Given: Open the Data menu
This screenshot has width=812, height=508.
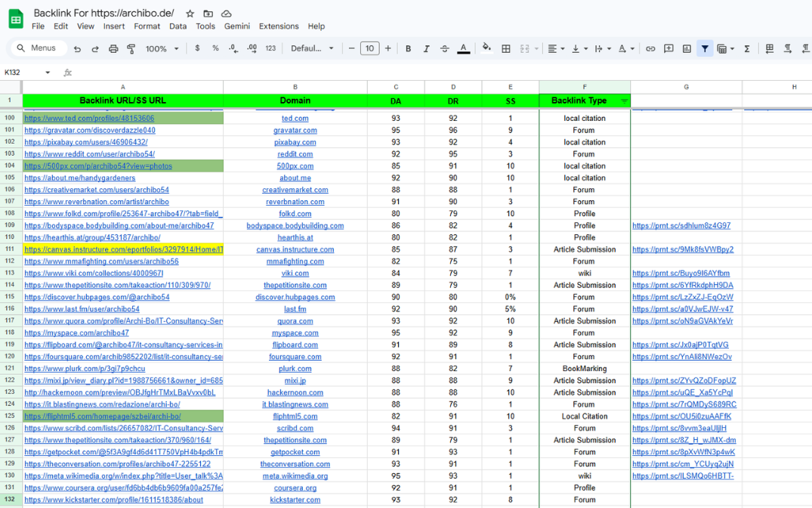Looking at the screenshot, I should click(178, 26).
